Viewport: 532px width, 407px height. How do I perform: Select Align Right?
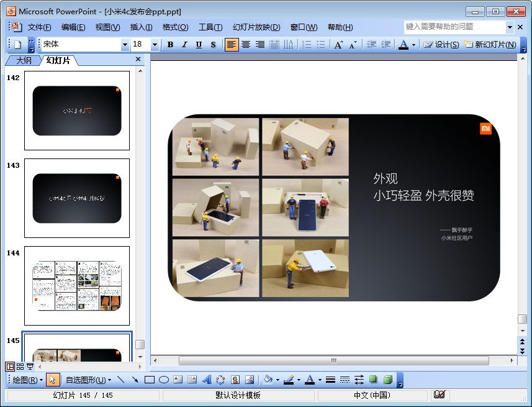pos(260,45)
